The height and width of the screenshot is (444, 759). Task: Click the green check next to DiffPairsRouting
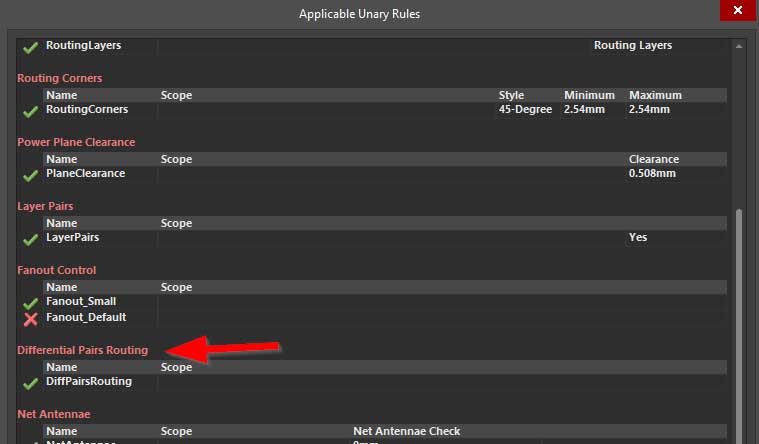[30, 383]
